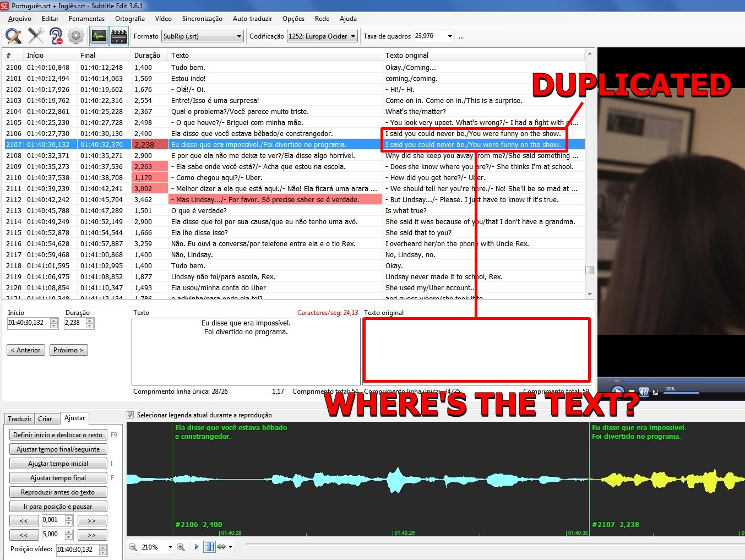Click the 'Próximo >' button
The image size is (745, 560).
tap(68, 350)
